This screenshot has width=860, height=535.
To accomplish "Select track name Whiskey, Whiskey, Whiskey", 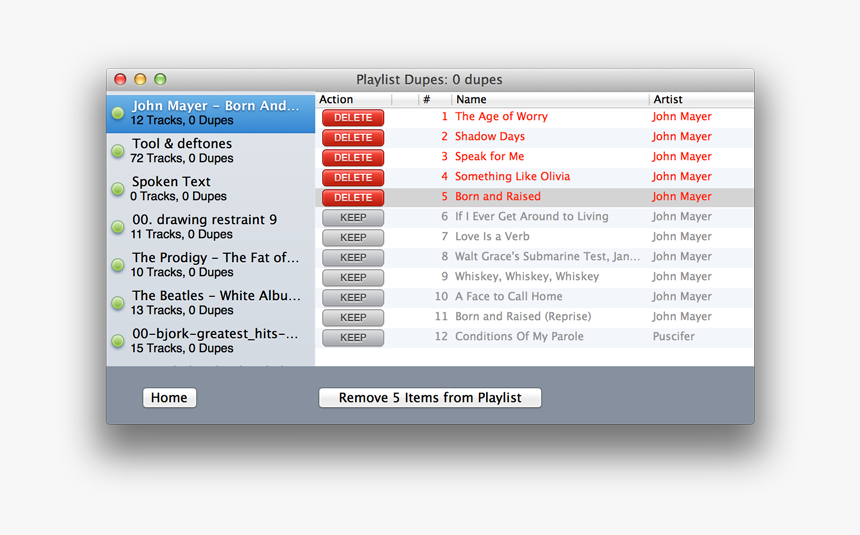I will 527,277.
